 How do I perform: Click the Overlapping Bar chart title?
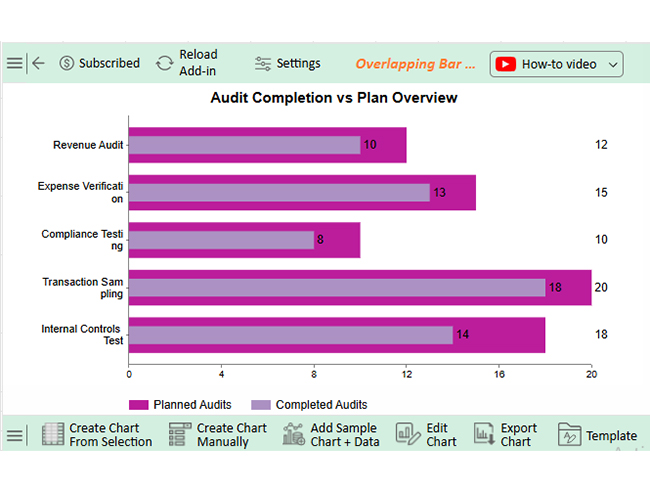click(415, 63)
